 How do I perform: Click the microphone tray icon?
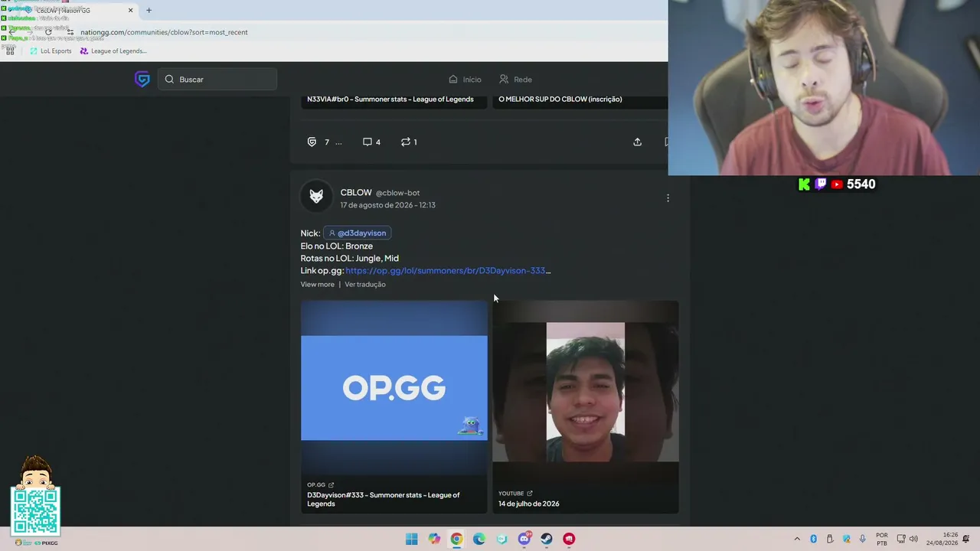click(x=863, y=539)
